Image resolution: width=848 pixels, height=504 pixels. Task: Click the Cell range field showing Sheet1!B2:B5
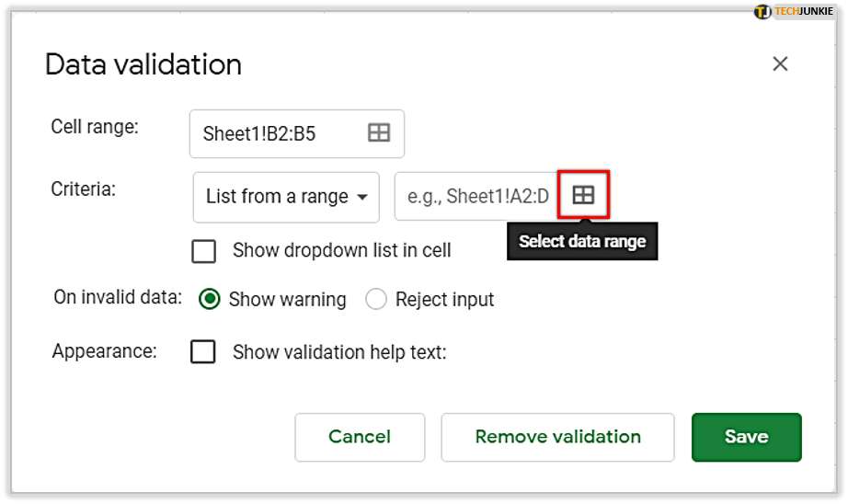(276, 134)
